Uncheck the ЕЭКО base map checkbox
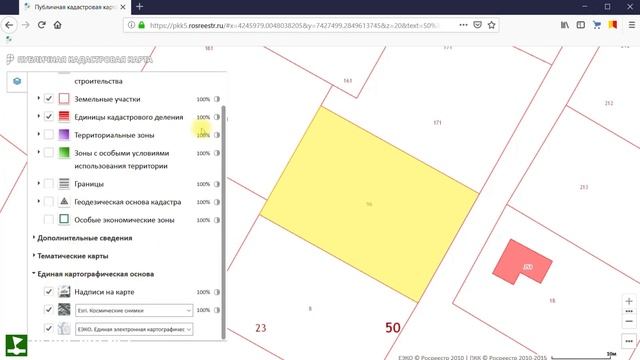 (x=49, y=328)
